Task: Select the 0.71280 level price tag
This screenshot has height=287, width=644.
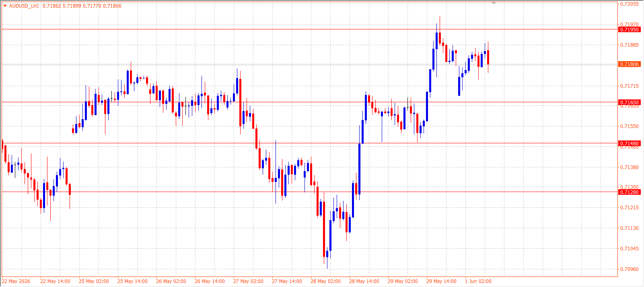Action: pyautogui.click(x=629, y=192)
